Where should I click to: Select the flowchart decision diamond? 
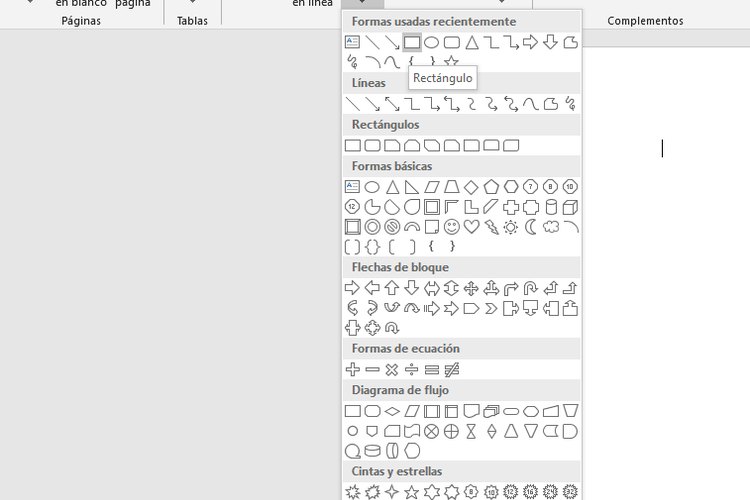pos(392,411)
